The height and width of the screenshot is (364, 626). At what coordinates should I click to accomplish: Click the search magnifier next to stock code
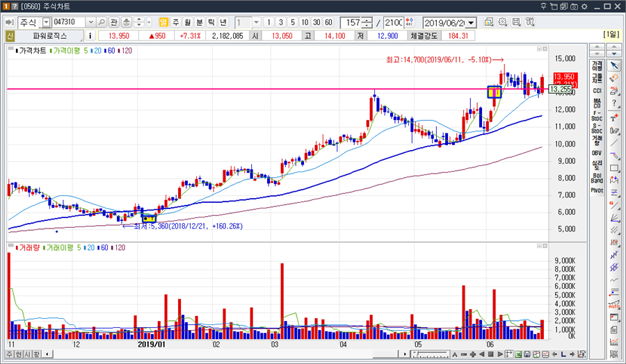(102, 22)
